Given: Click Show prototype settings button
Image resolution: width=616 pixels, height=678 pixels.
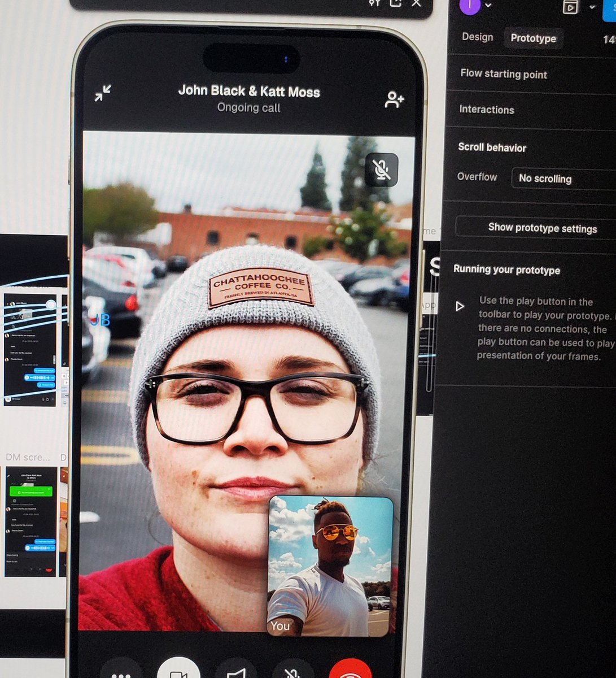Looking at the screenshot, I should (x=535, y=228).
